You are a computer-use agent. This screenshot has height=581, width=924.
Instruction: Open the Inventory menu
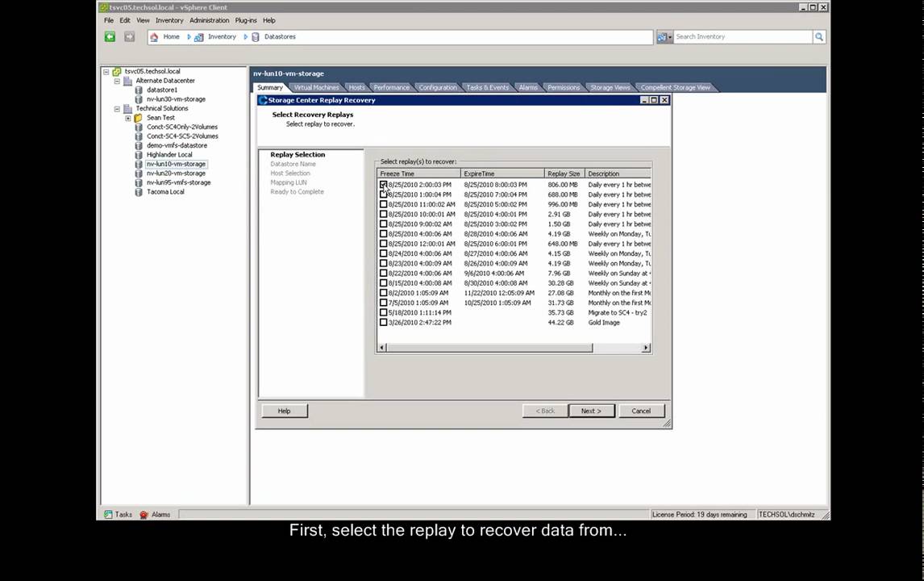click(x=169, y=20)
